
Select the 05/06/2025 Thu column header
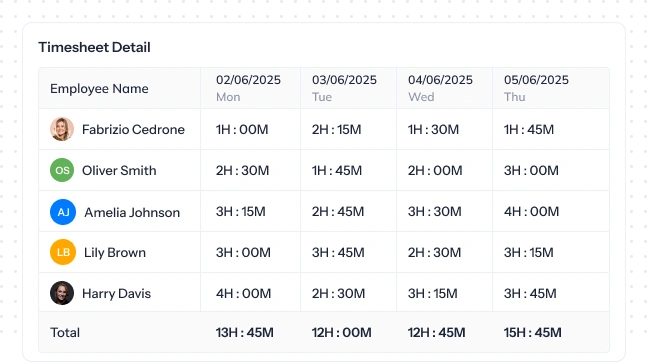[x=551, y=88]
